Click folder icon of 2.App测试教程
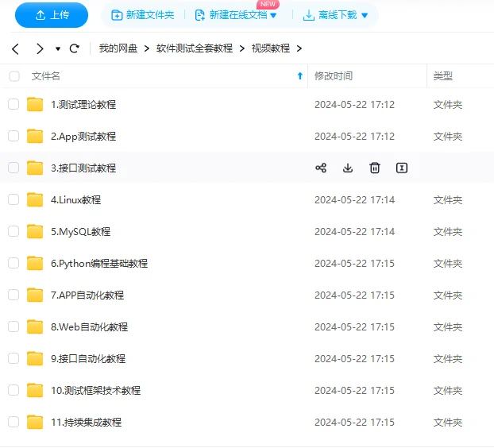The height and width of the screenshot is (448, 494). pos(35,136)
